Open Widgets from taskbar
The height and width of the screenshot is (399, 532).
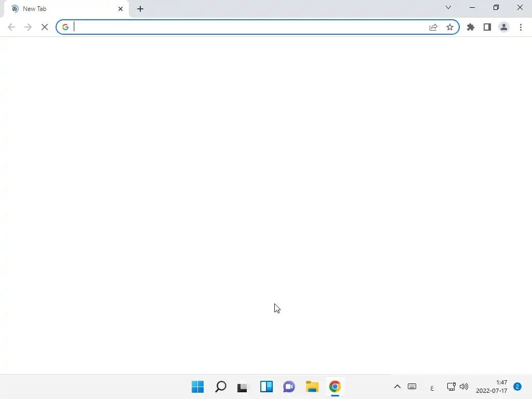click(x=267, y=387)
